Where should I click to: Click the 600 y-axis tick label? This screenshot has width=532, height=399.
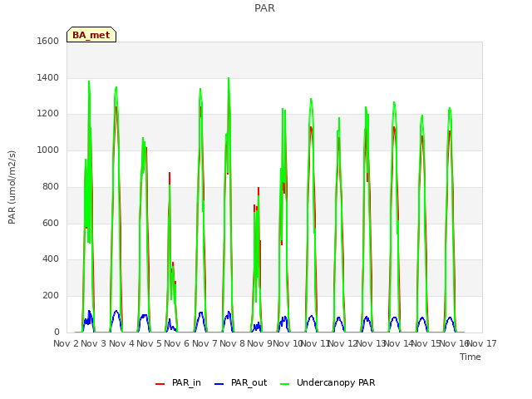point(51,224)
